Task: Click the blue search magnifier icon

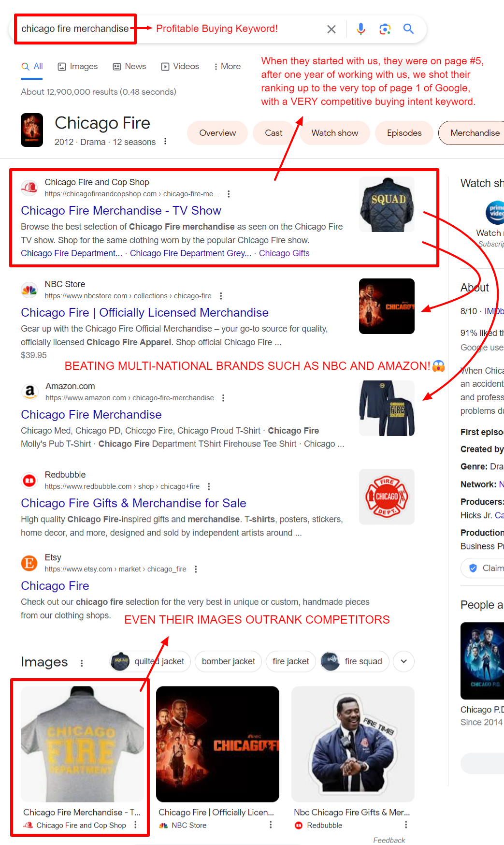Action: pos(408,29)
